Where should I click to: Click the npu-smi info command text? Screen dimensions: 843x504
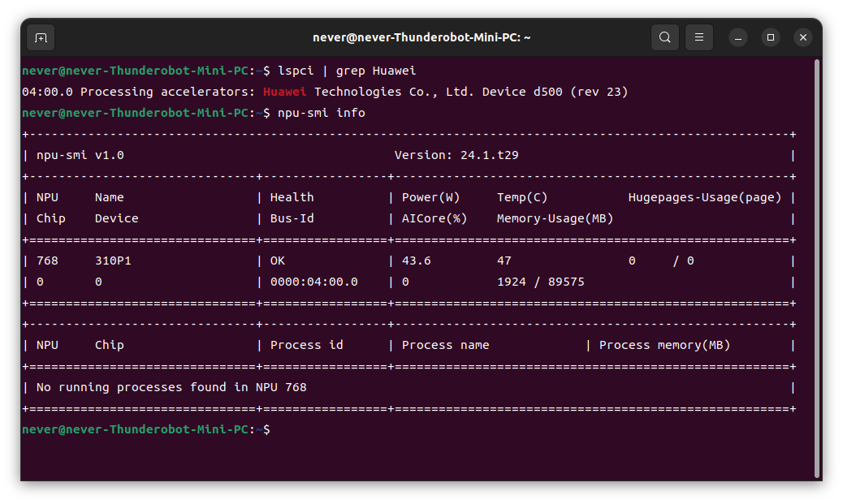pos(321,113)
